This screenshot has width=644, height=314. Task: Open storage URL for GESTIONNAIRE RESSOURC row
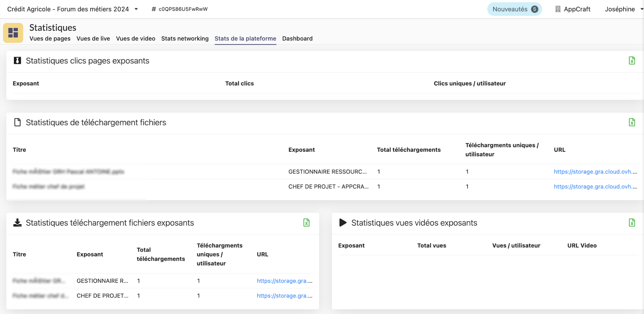click(x=595, y=172)
